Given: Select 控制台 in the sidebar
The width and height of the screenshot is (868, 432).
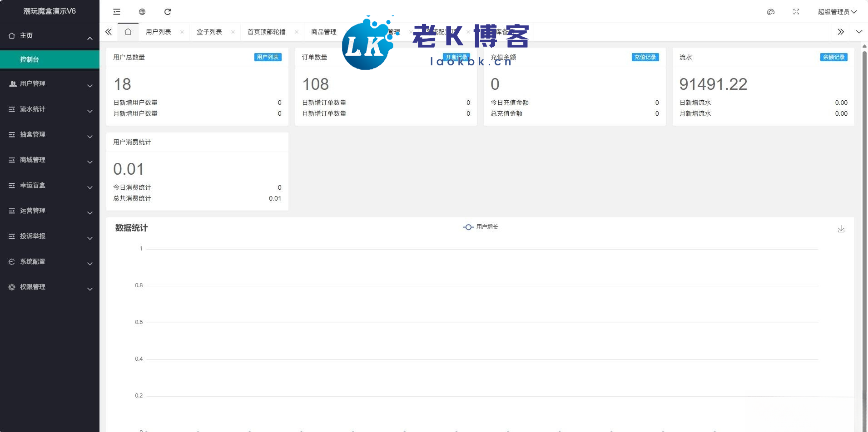Looking at the screenshot, I should (50, 59).
